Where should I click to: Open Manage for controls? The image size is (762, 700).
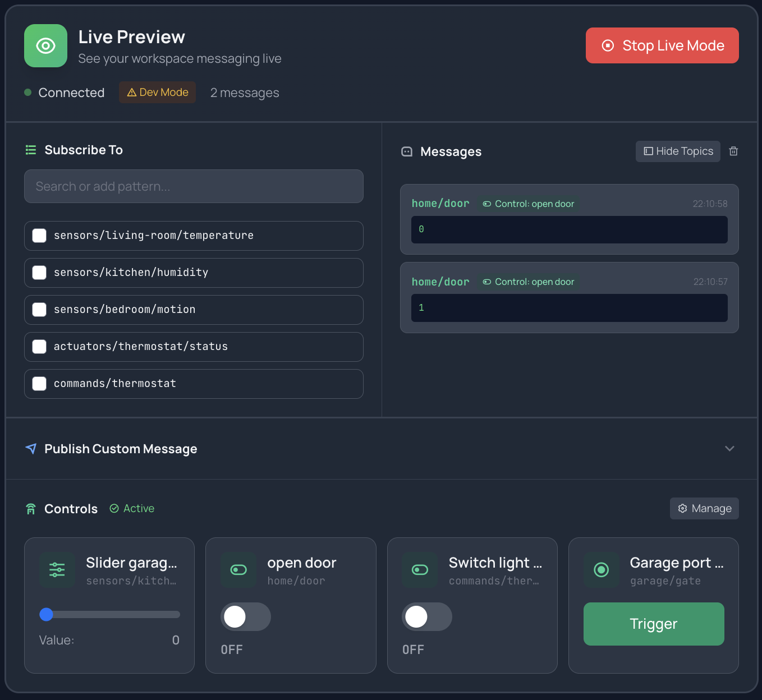(704, 509)
